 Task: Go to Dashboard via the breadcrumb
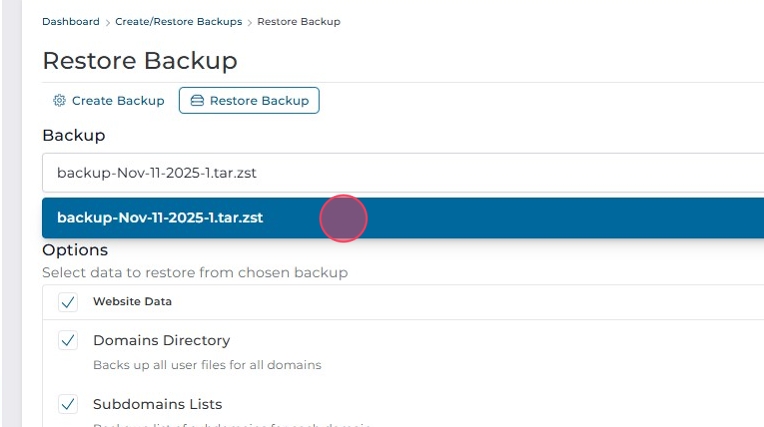coord(71,22)
